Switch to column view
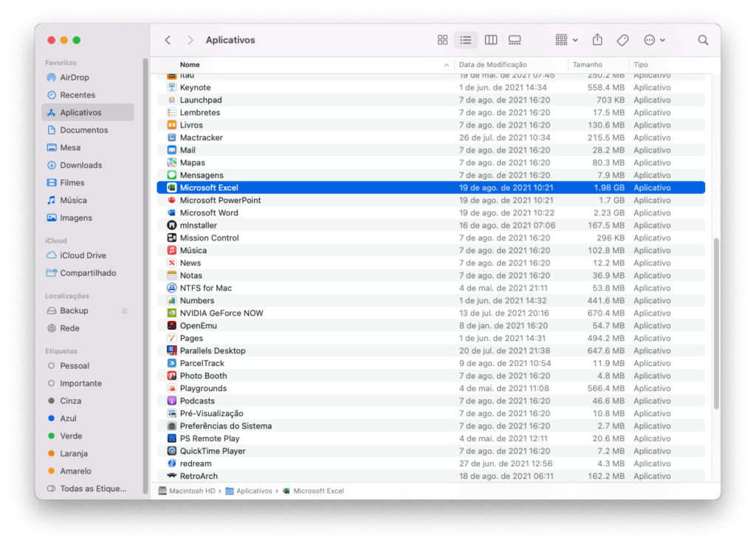This screenshot has height=546, width=756. pos(491,40)
